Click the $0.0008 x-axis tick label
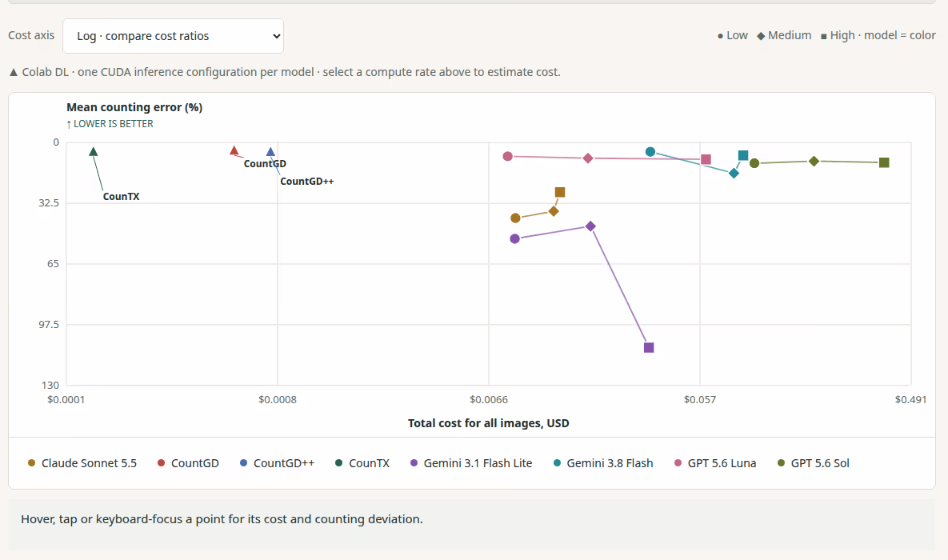This screenshot has width=948, height=560. [x=278, y=400]
